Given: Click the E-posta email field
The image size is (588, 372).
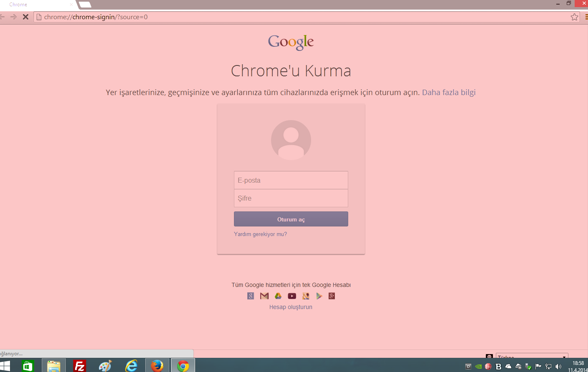Looking at the screenshot, I should (291, 180).
